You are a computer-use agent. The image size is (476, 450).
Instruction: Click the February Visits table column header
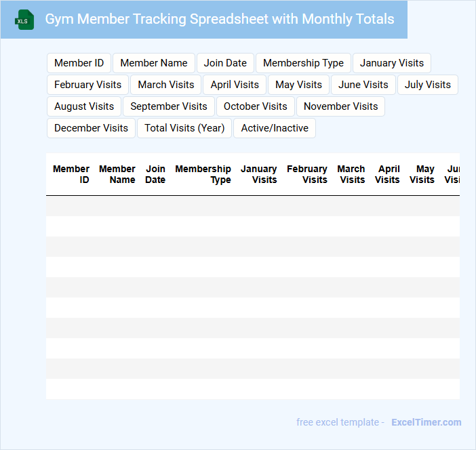pyautogui.click(x=306, y=174)
